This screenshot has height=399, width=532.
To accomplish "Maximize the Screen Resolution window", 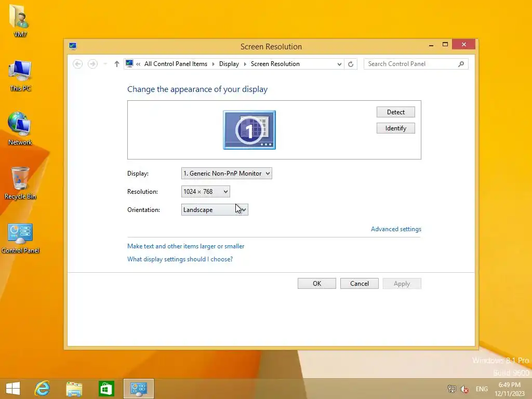I will coord(445,45).
